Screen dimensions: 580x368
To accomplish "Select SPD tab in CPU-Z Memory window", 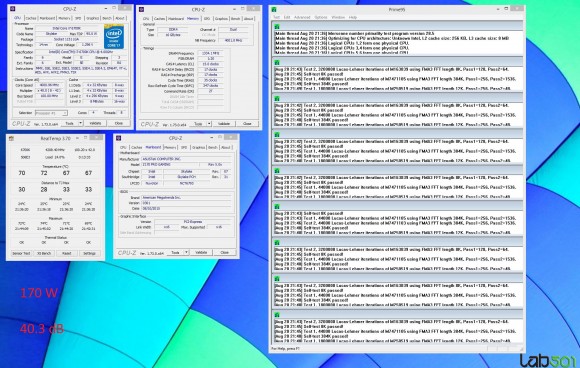I will point(207,19).
